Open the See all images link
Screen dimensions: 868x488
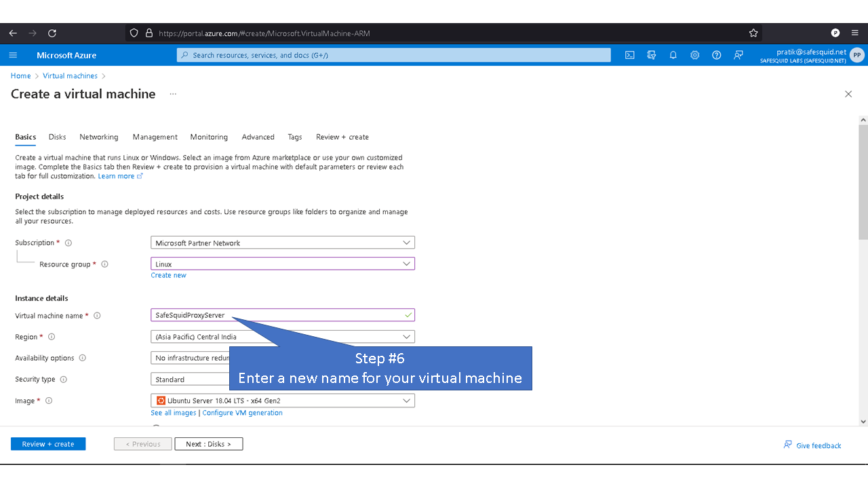(x=174, y=413)
